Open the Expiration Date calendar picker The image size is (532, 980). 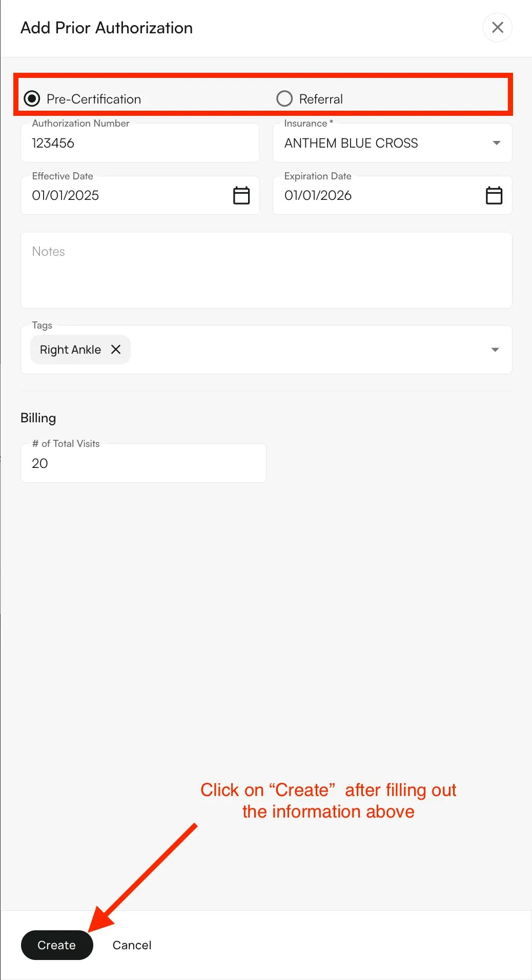494,195
